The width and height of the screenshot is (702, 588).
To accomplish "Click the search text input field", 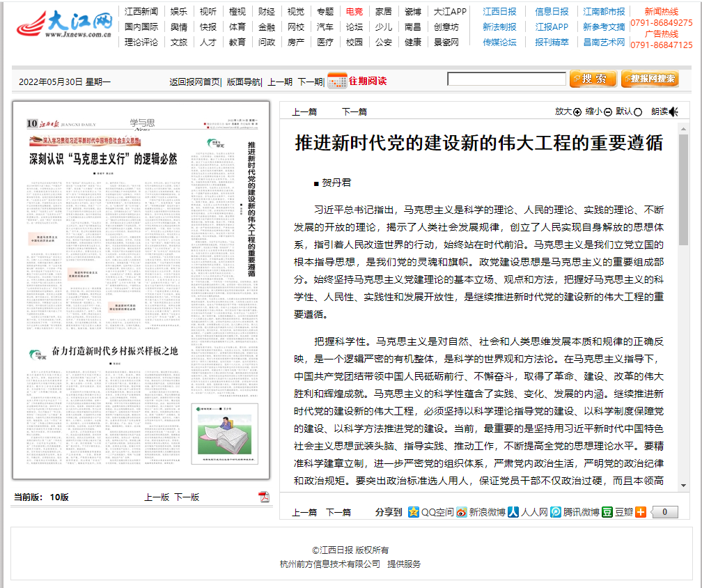I will tap(506, 79).
